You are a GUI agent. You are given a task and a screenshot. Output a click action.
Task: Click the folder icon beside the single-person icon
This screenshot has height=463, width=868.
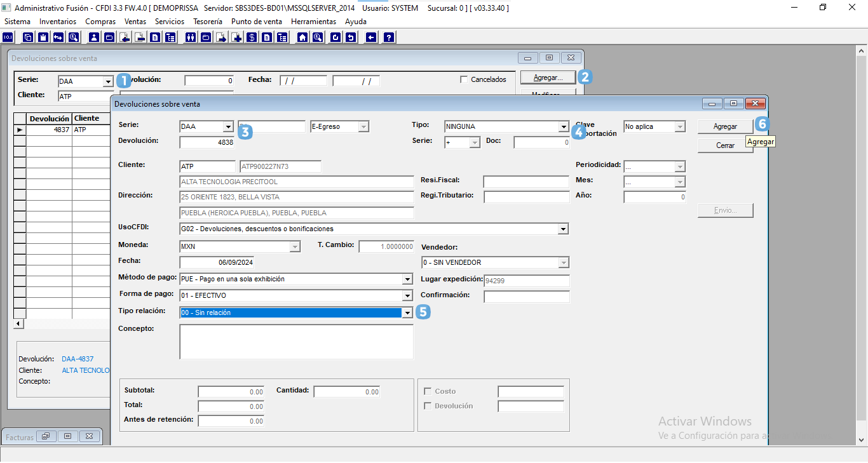tap(109, 37)
